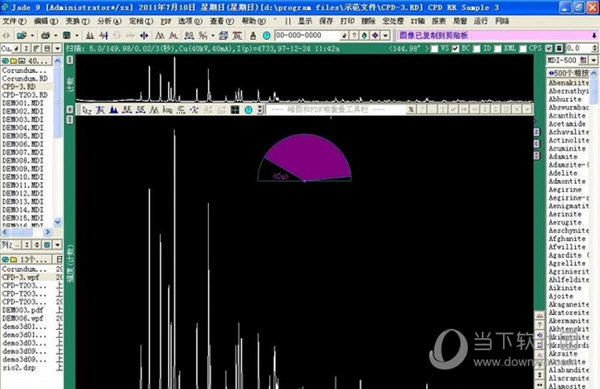Click the percent icon on the overlay toolbar

(411, 110)
